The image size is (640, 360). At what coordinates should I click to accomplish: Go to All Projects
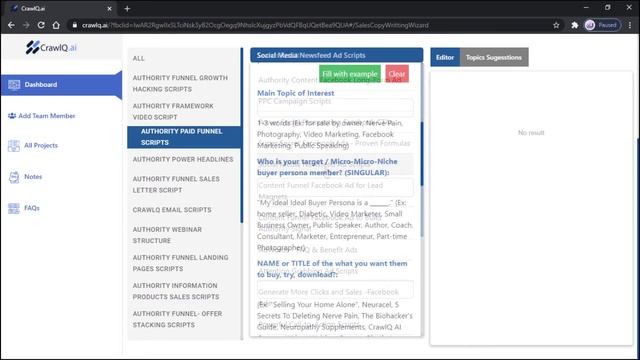41,145
